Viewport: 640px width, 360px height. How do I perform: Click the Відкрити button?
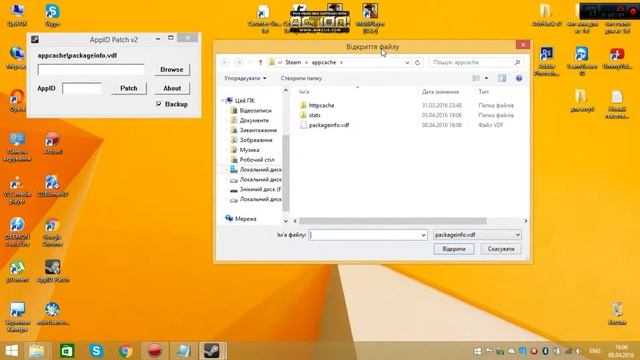(454, 249)
